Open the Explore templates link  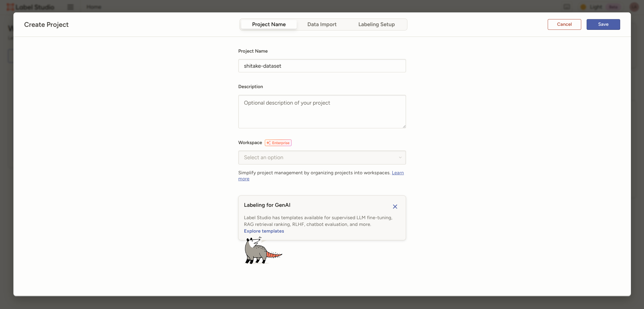(x=264, y=231)
